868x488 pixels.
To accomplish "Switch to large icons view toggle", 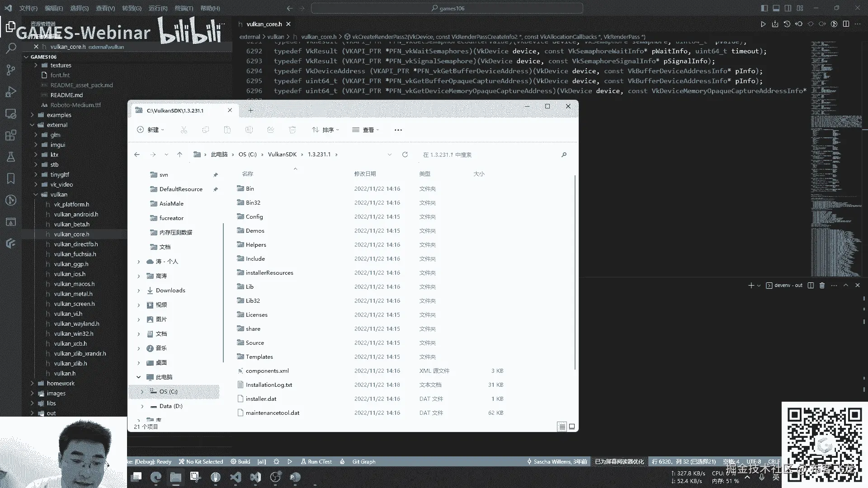I will [x=572, y=426].
